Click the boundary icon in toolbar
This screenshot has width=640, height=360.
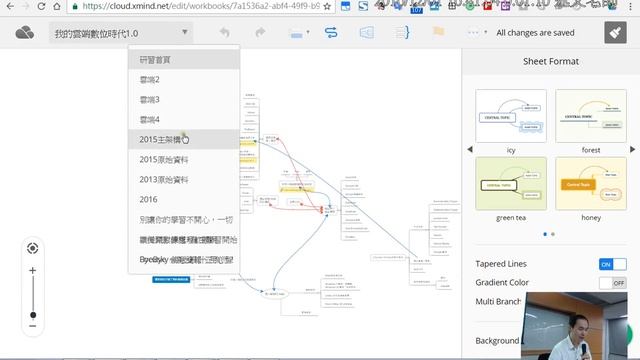[x=367, y=32]
